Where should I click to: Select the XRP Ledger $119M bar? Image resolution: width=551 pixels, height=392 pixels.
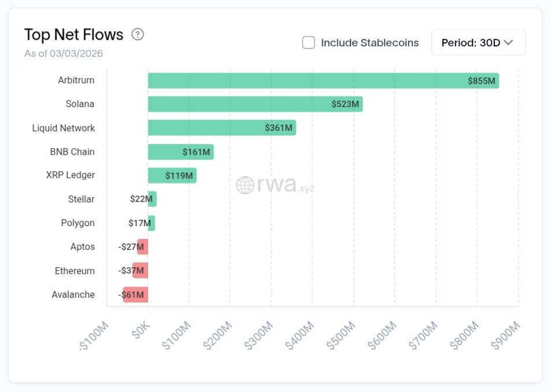click(x=172, y=175)
